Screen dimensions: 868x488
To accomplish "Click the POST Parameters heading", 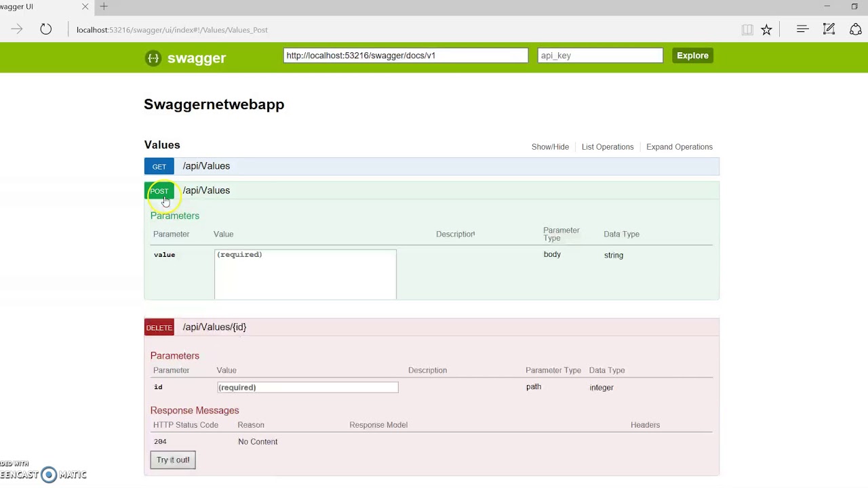I will [175, 216].
